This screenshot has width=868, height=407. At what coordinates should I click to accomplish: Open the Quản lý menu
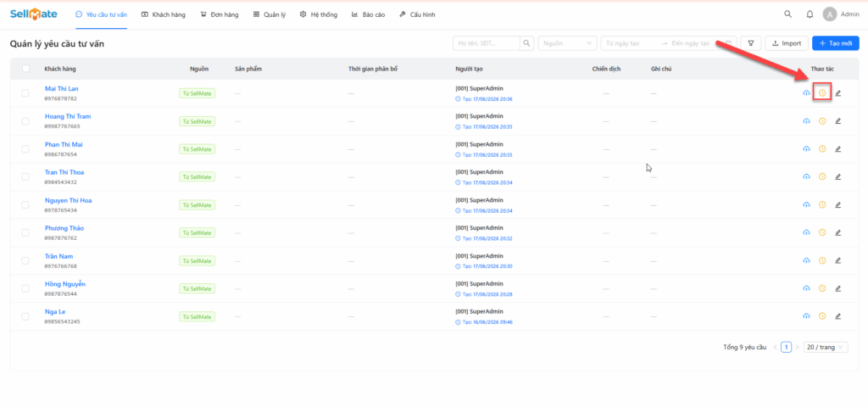[270, 15]
